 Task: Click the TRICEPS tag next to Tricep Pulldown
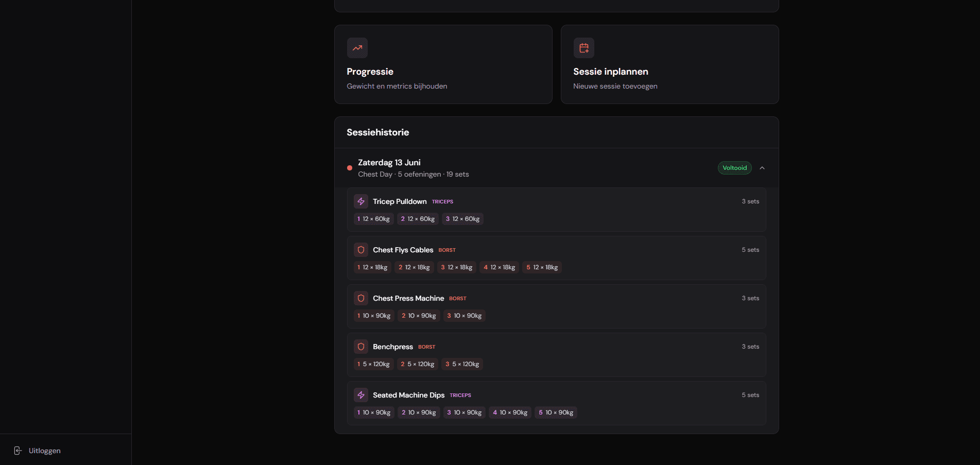(443, 202)
